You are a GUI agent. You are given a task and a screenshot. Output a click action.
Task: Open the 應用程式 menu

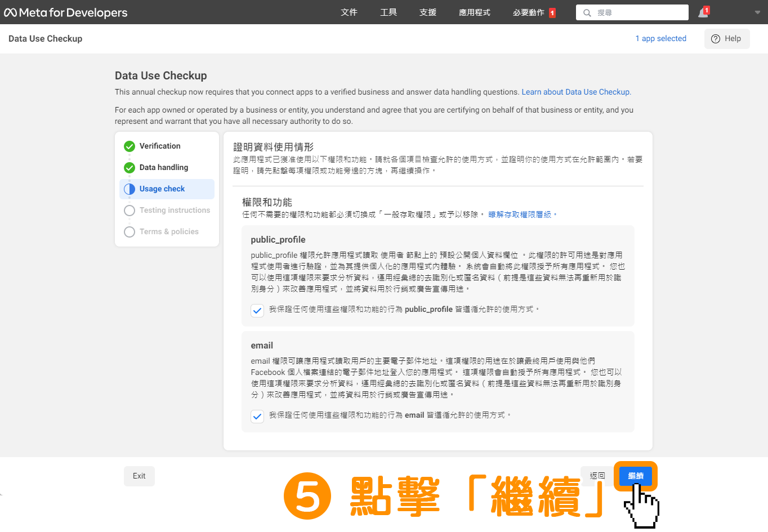click(475, 12)
